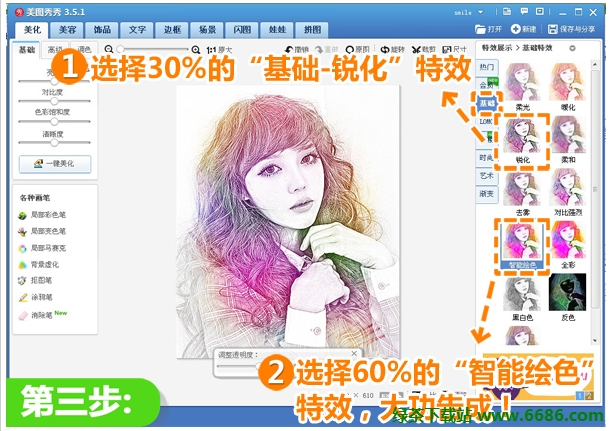609x431 pixels.
Task: Click 打开 to open a file
Action: (488, 29)
